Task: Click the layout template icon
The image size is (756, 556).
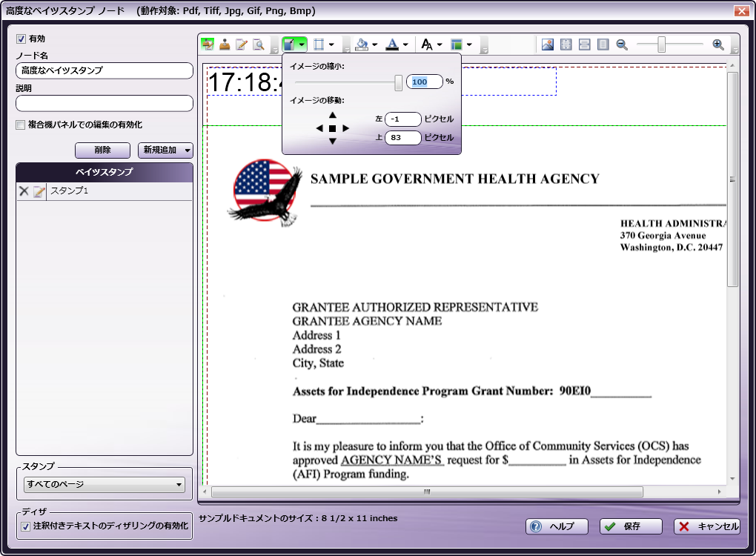Action: (x=456, y=44)
